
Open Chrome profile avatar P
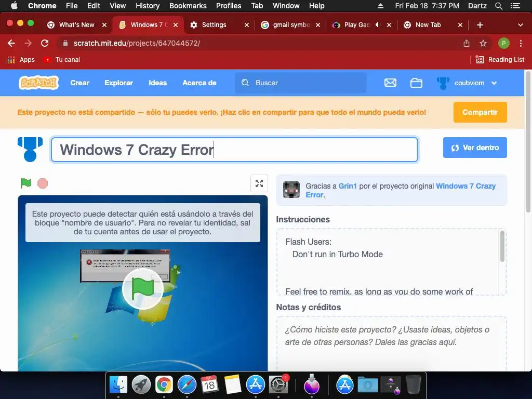(504, 43)
